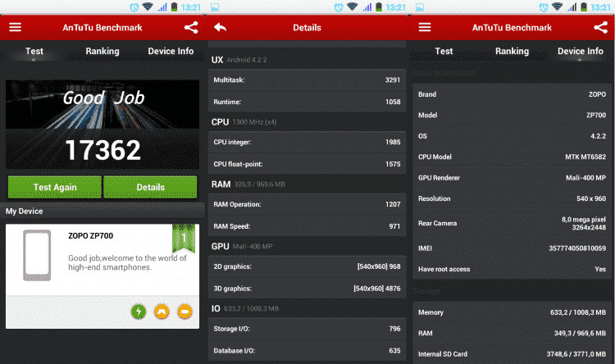Tap battery icon in left status bar
Viewport: 615px width, 364px height.
tap(174, 7)
